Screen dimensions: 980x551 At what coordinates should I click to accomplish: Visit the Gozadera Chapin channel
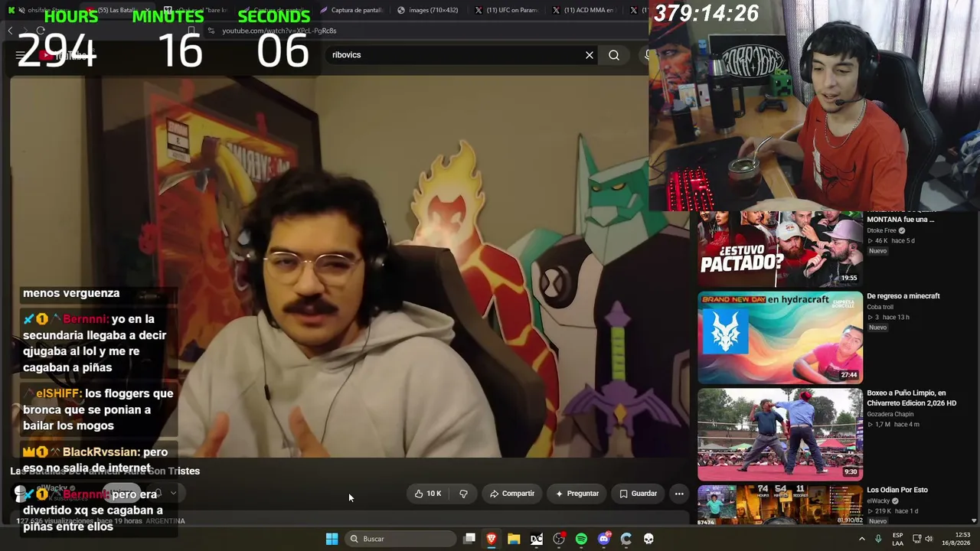click(890, 414)
